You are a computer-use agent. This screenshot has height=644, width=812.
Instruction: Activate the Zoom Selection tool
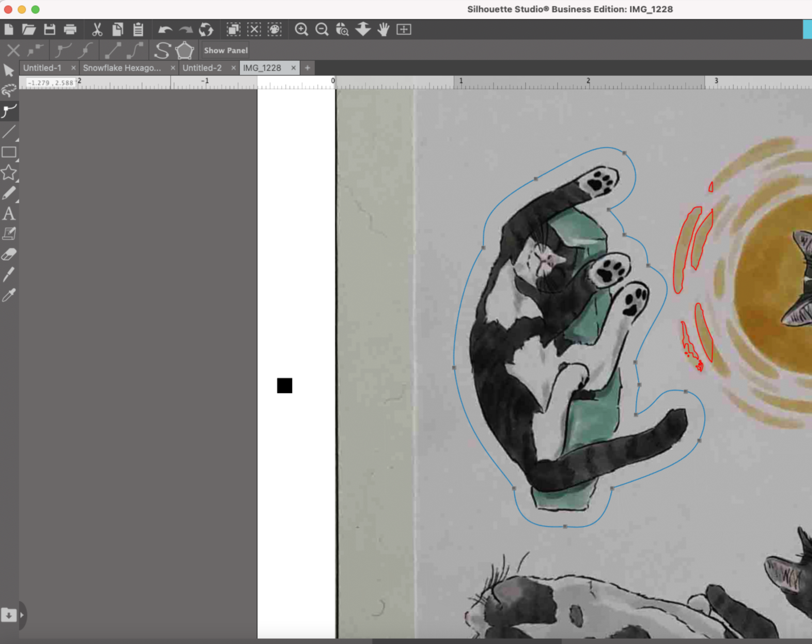[x=342, y=29]
